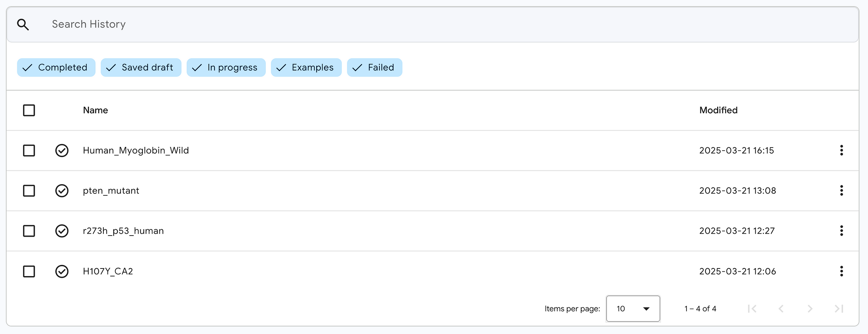Screen dimensions: 868x334
Task: Click the 2025-03-21 13:08 modified date
Action: [738, 191]
